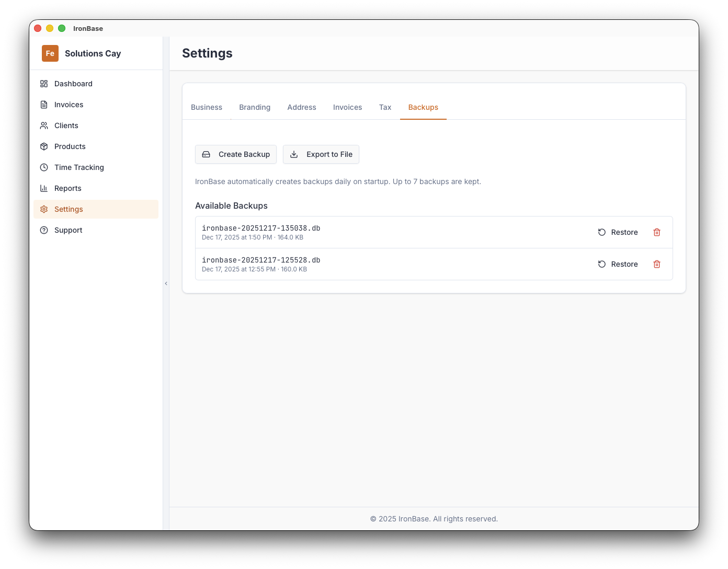Switch to the Branding tab
This screenshot has width=728, height=569.
tap(255, 107)
